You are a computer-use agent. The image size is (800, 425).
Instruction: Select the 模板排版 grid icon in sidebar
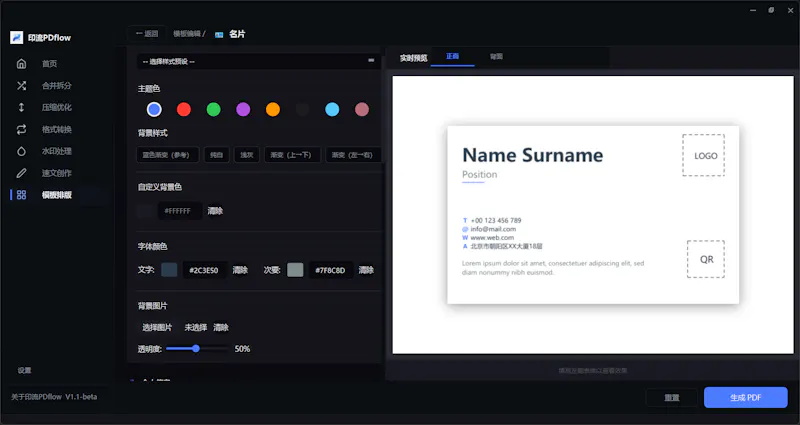coord(21,195)
